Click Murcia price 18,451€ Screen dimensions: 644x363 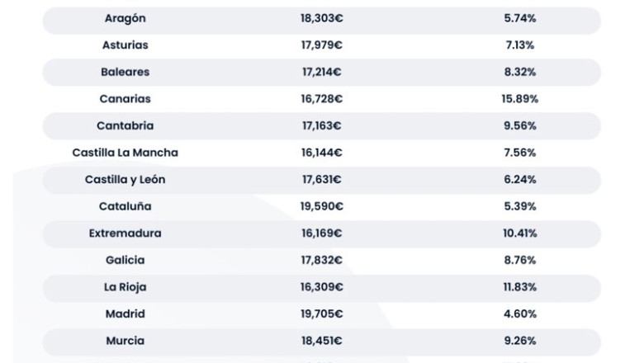(322, 341)
